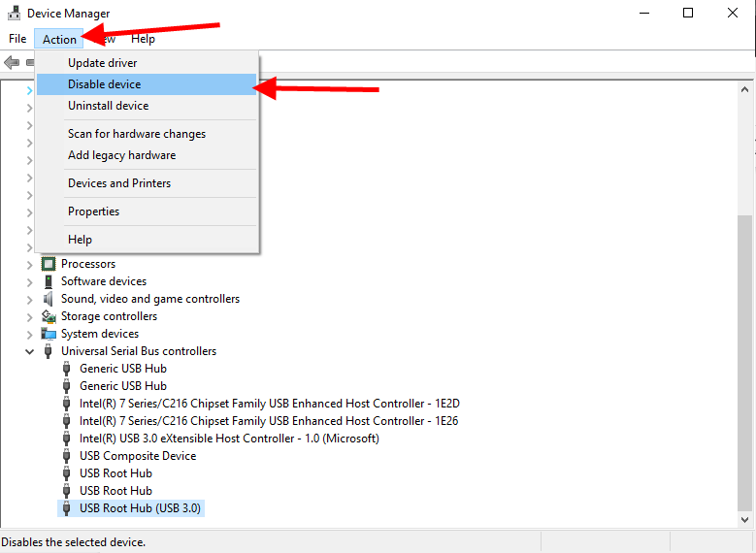756x553 pixels.
Task: Select Help at the bottom of the Action menu
Action: click(x=147, y=239)
